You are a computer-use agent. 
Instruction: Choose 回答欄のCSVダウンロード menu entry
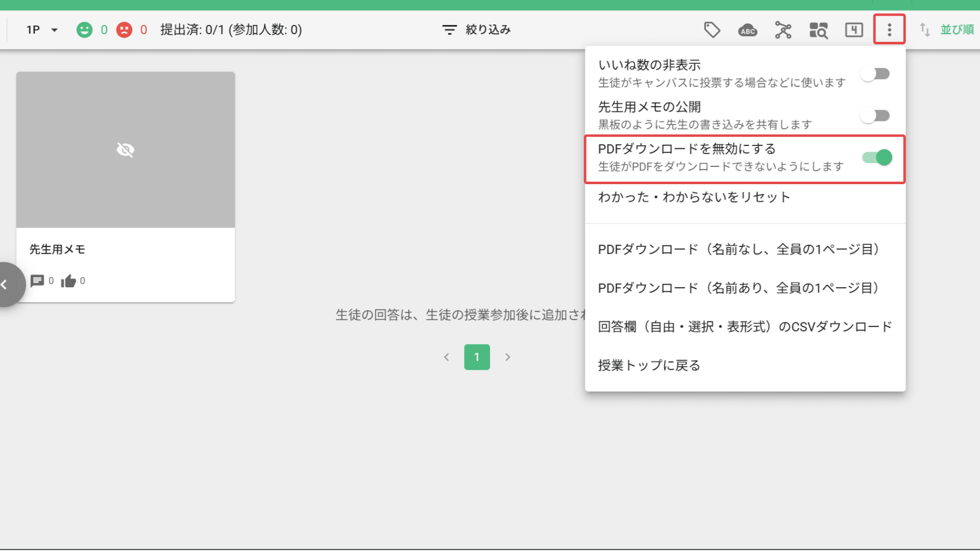[x=745, y=327]
